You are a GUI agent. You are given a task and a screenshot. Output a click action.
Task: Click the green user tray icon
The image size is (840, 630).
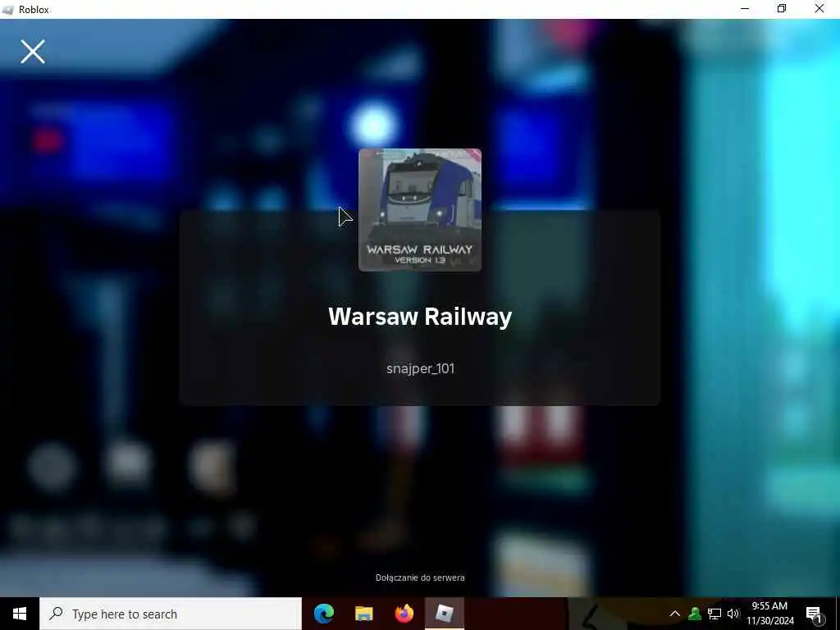(x=695, y=614)
